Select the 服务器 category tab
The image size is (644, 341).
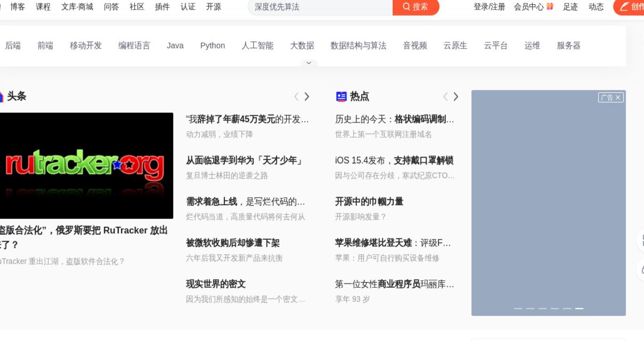tap(569, 46)
